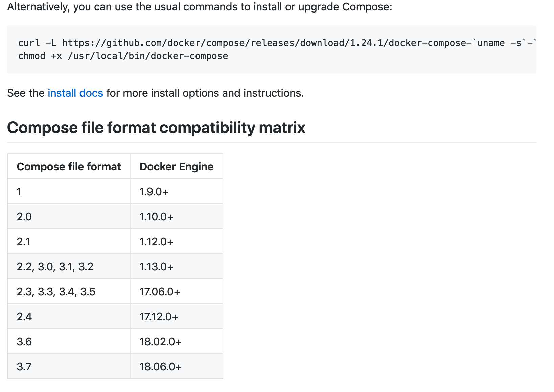Click the chmod +x command line
The image size is (554, 392).
click(x=123, y=56)
